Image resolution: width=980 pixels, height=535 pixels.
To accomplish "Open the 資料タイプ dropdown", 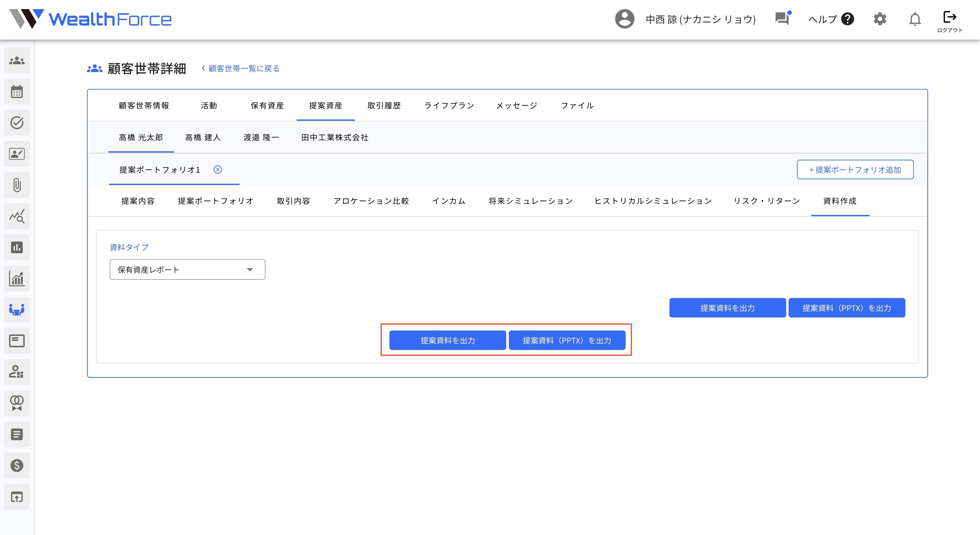I will [188, 269].
